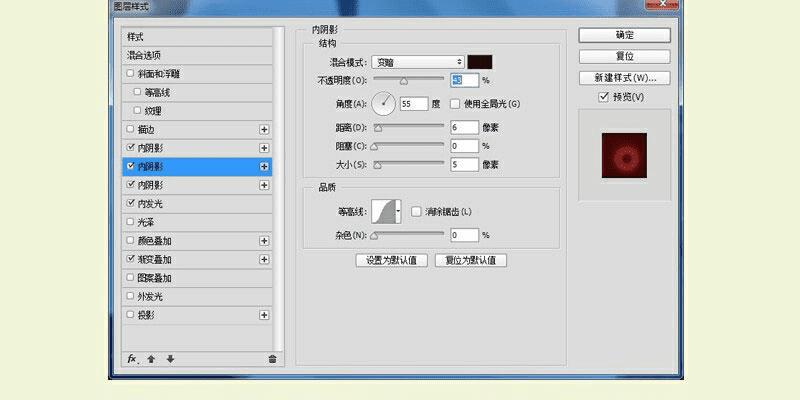The image size is (800, 400).
Task: Open the 混合模式 dropdown showing 变暗
Action: pos(418,62)
